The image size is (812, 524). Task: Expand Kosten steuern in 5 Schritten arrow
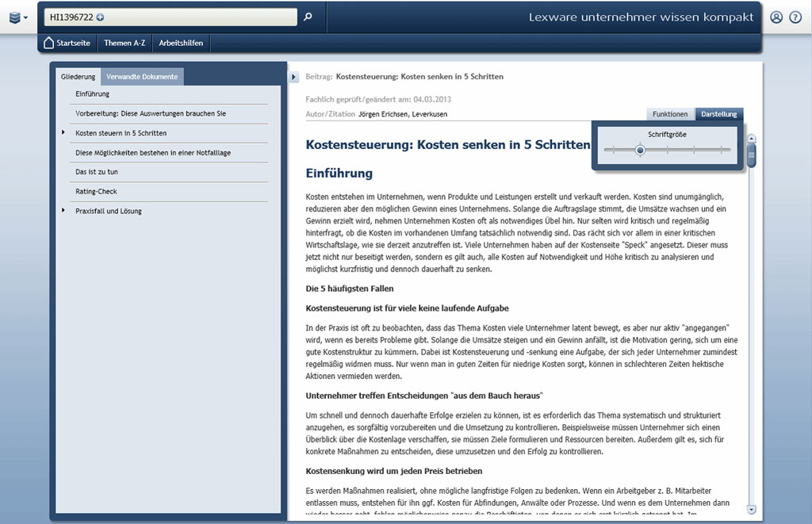pos(63,132)
